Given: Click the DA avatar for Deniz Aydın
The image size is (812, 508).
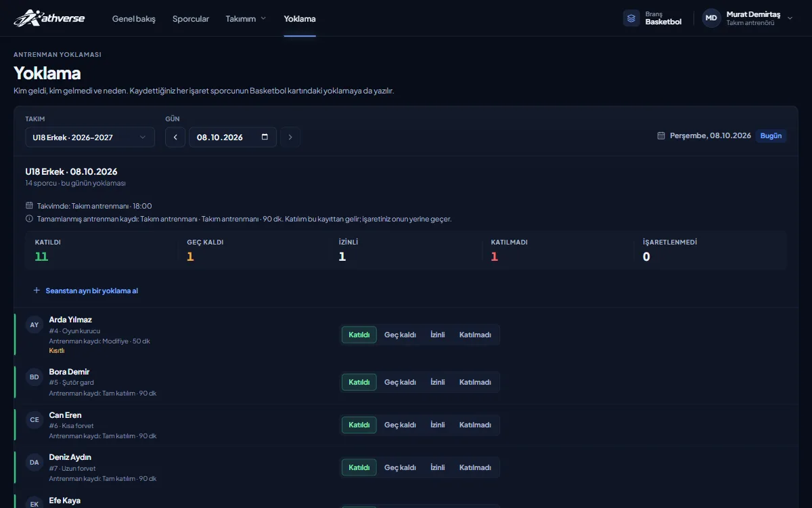Looking at the screenshot, I should [35, 463].
